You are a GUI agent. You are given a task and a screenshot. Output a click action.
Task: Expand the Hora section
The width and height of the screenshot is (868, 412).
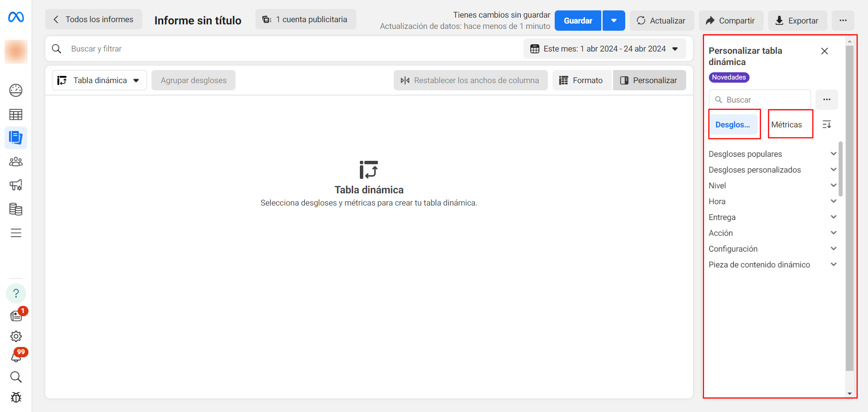pyautogui.click(x=773, y=201)
